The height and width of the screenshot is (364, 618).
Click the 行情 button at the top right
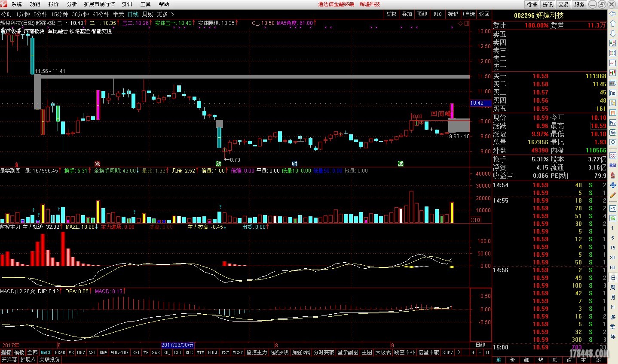pyautogui.click(x=532, y=4)
